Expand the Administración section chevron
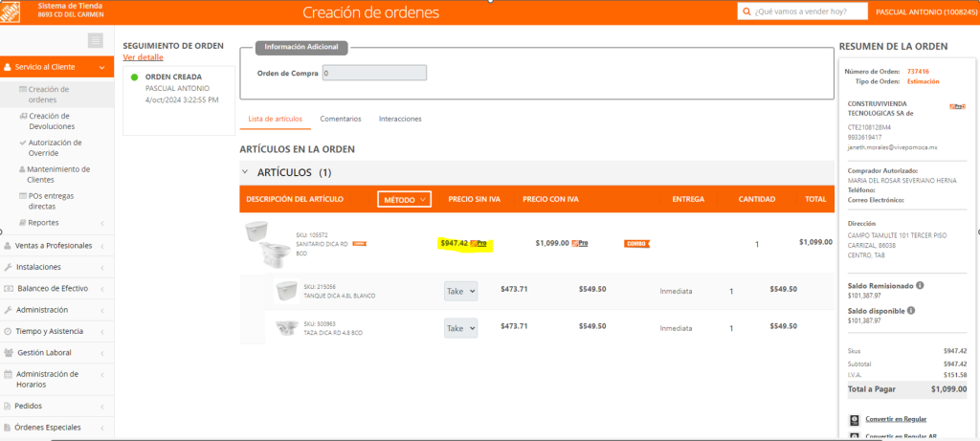Viewport: 980px width, 441px height. (101, 311)
